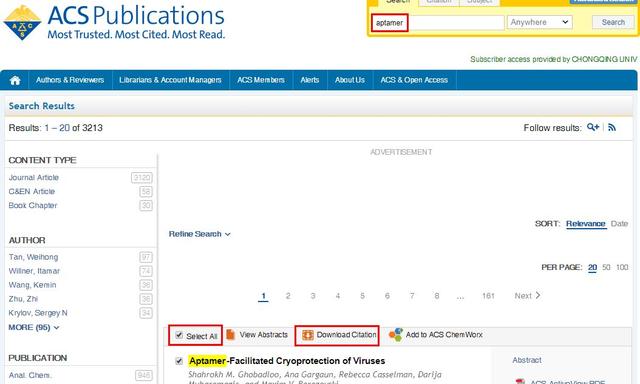Open the ACS & Open Access menu
640x384 pixels.
coord(414,80)
